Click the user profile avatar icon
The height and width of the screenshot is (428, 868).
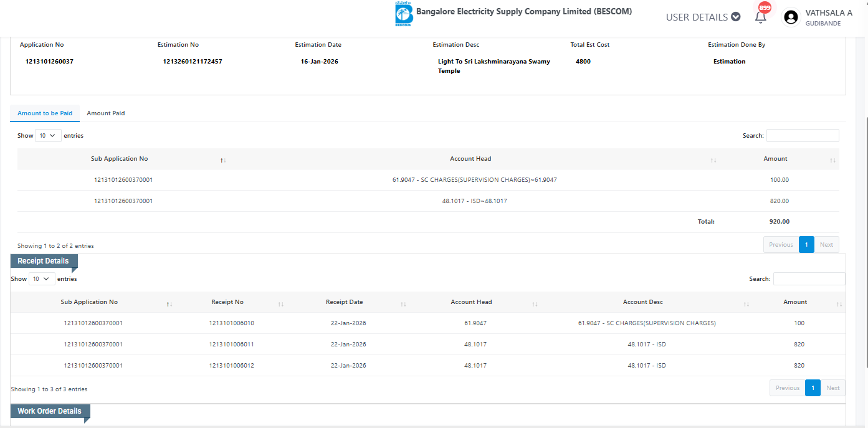791,17
